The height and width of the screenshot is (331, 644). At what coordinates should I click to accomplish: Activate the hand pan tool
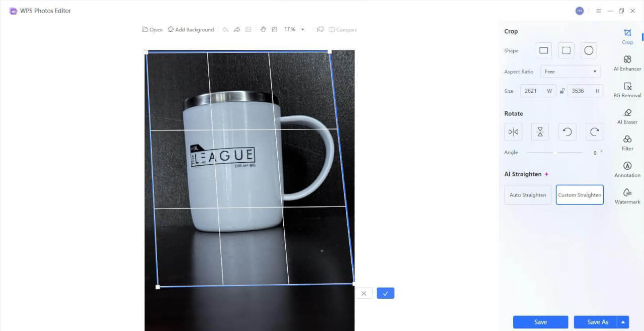point(263,29)
